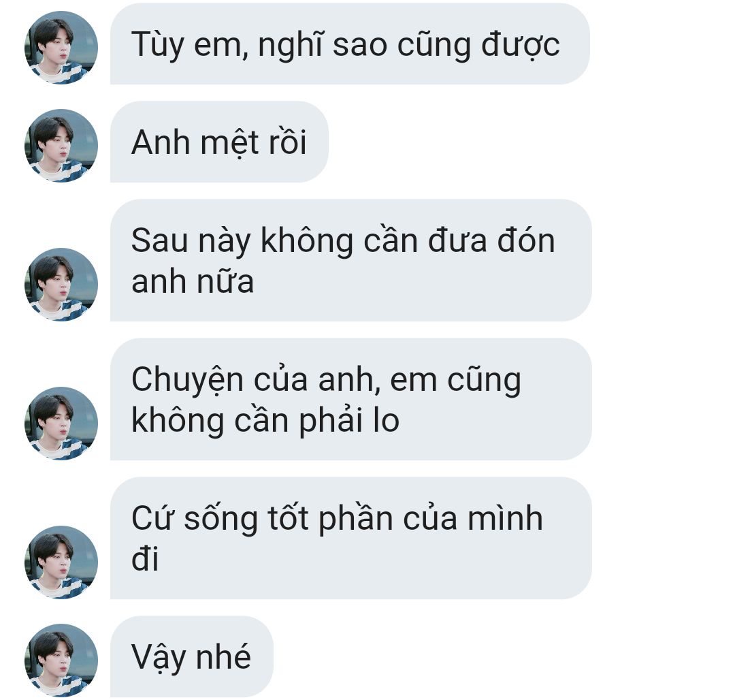
Task: Click the word 'mệt' in second message
Action: coord(230,143)
